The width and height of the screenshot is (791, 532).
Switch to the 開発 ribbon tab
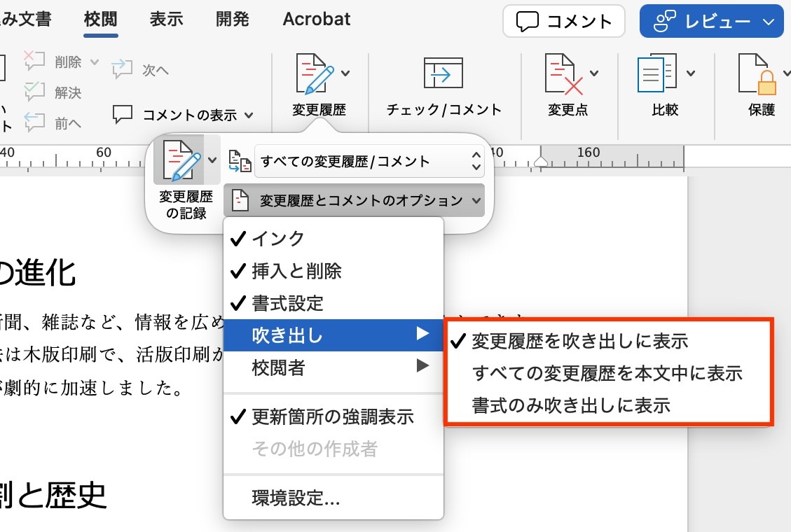click(x=232, y=19)
